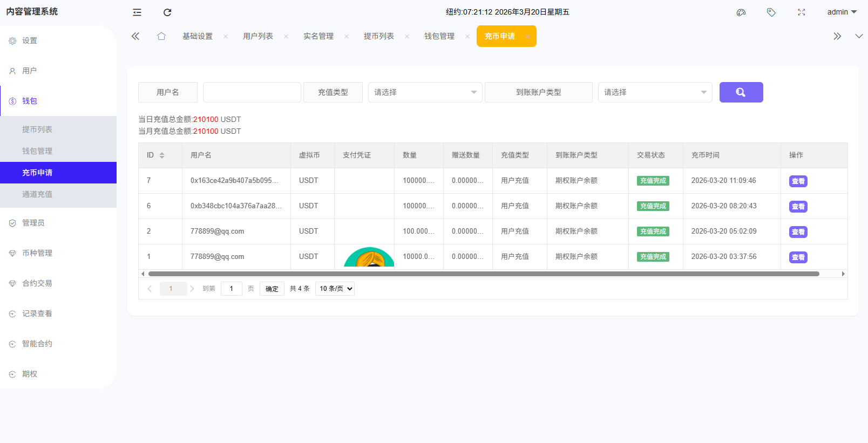Click the 确定 pagination button
Screen dimensions: 868x443
click(x=272, y=289)
